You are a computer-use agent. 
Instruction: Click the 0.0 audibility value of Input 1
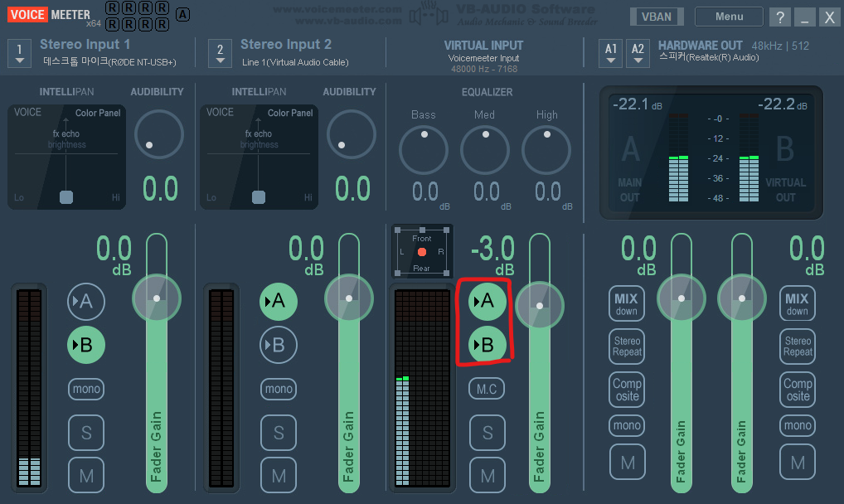coord(160,189)
